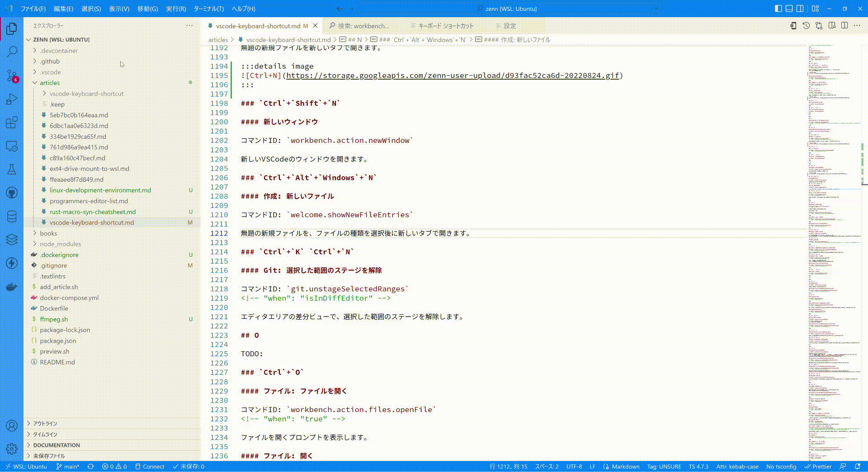
Task: Click WSL: Ubuntu remote indicator
Action: [x=26, y=467]
